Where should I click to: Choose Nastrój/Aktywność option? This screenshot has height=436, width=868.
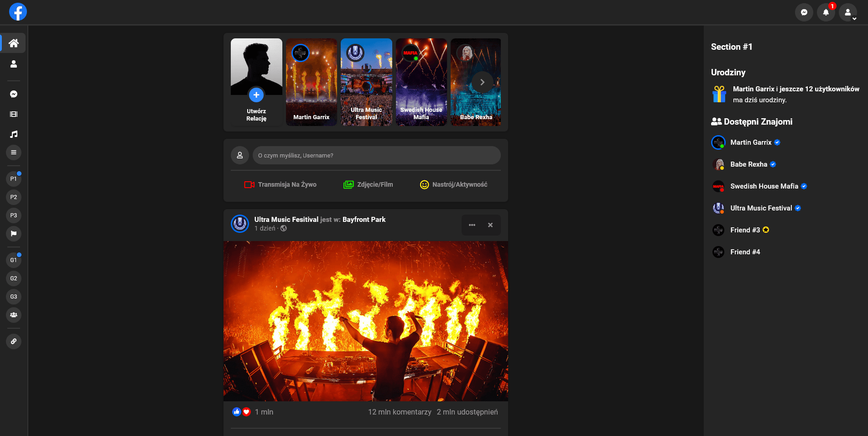click(453, 184)
